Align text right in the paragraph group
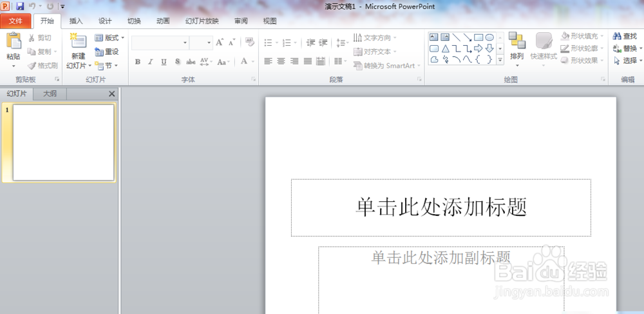 coord(294,61)
